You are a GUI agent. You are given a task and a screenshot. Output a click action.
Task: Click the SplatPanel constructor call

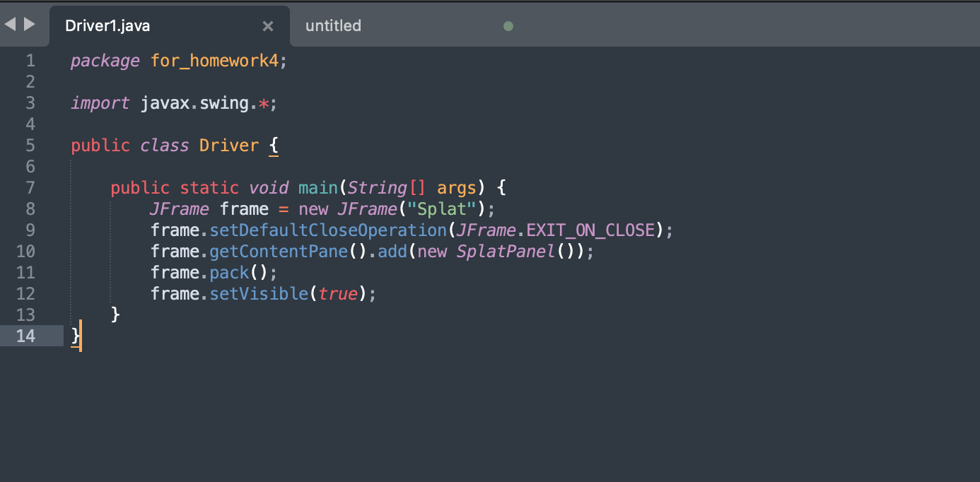505,251
